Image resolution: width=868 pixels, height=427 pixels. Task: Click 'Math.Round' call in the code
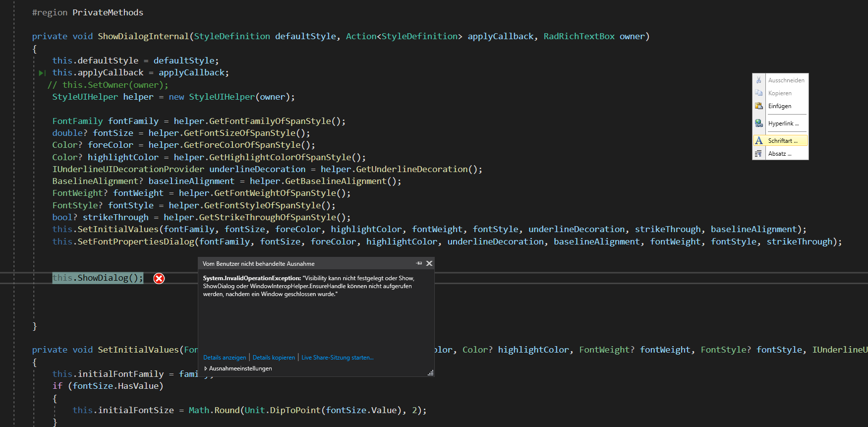214,410
